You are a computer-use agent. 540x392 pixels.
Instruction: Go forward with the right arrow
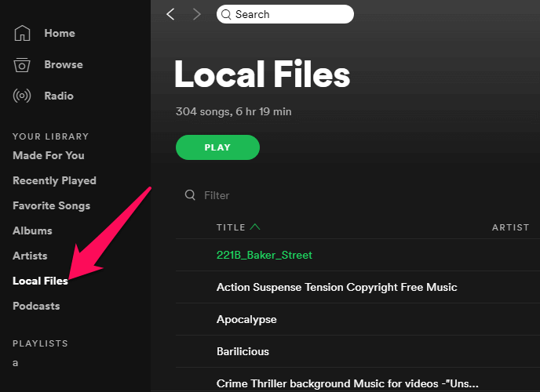click(197, 14)
